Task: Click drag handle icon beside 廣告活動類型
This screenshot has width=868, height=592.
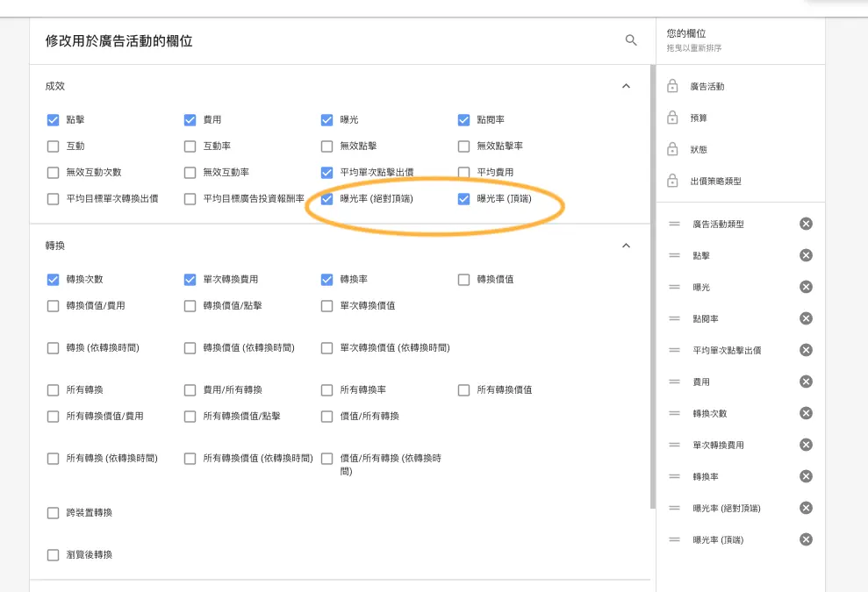Action: click(x=674, y=224)
